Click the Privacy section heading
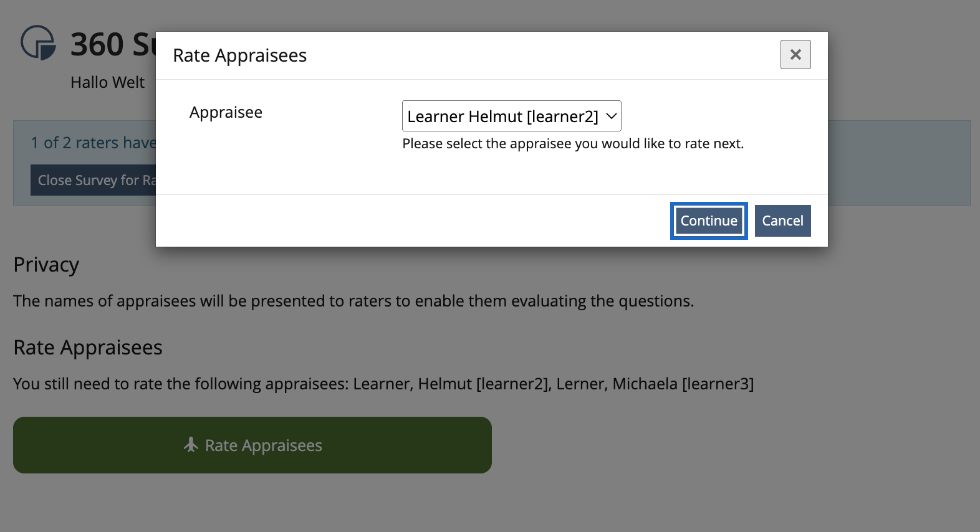Viewport: 980px width, 532px height. [x=46, y=265]
